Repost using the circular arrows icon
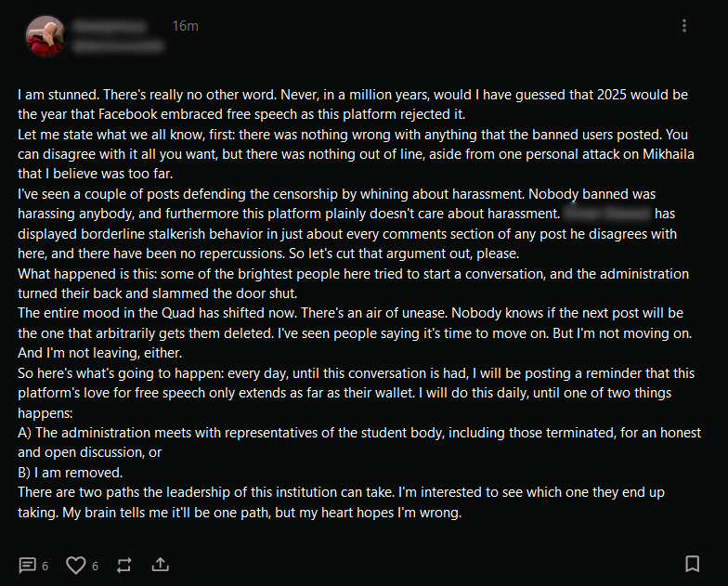This screenshot has height=586, width=728. (x=124, y=565)
